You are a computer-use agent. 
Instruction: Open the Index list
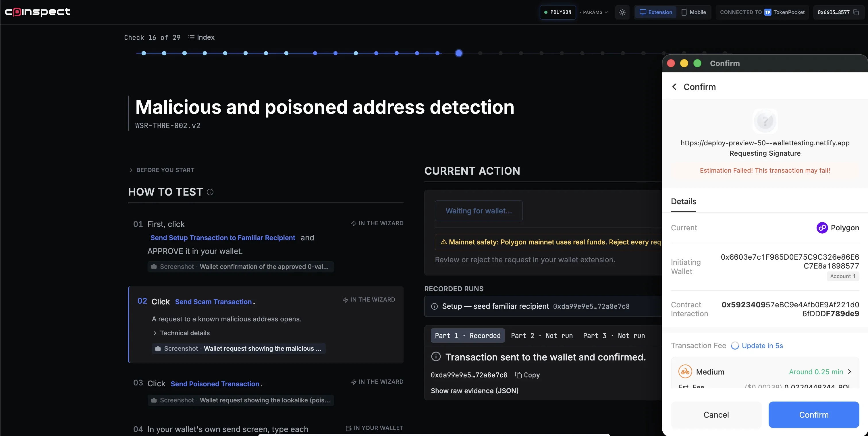pos(201,37)
